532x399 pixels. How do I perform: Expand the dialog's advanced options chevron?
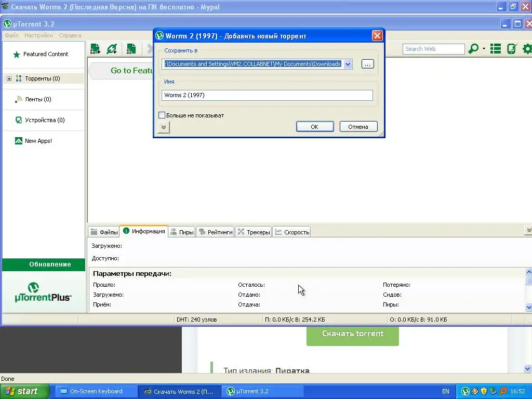tap(164, 127)
